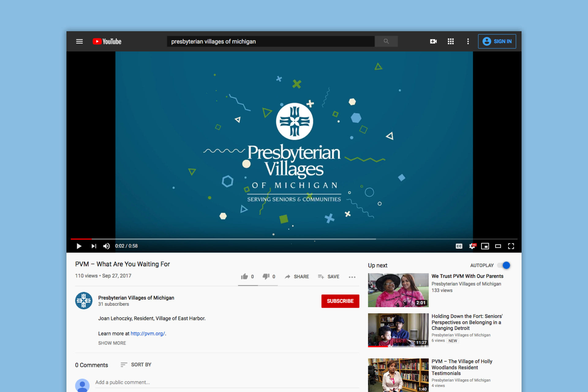
Task: Click the Joan Lehoczky description line
Action: point(152,318)
